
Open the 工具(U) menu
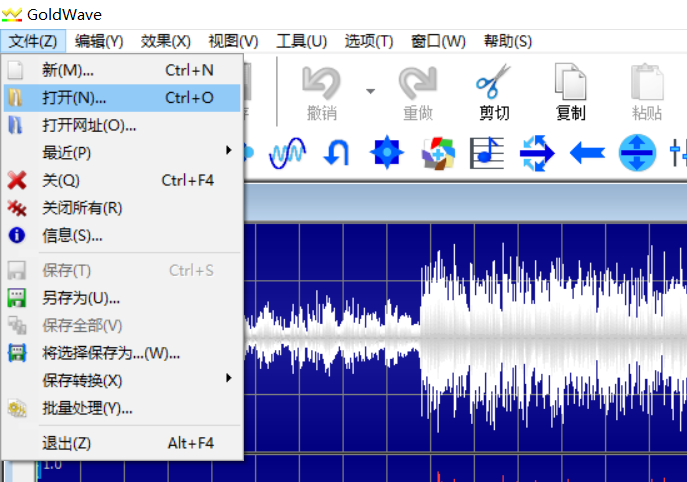coord(301,42)
